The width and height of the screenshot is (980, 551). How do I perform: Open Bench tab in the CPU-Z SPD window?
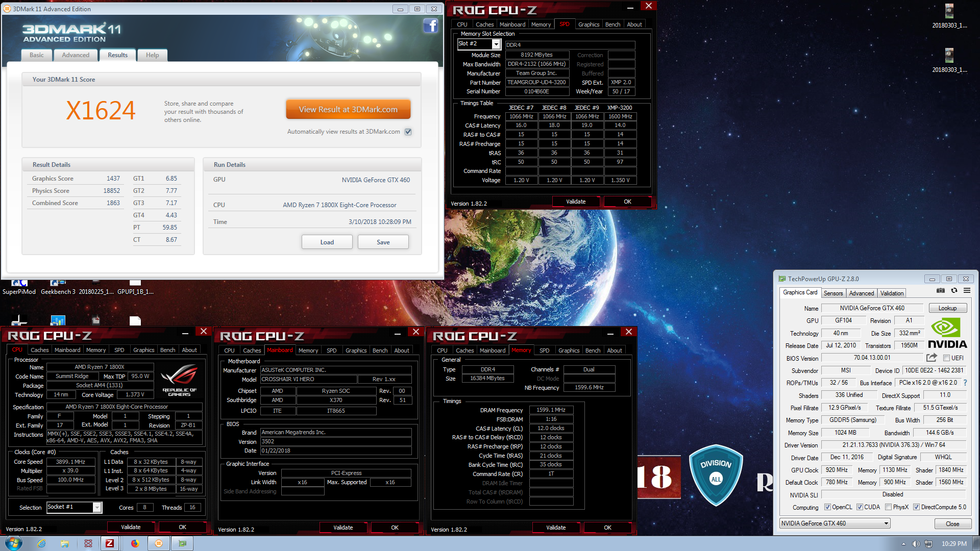[x=612, y=24]
